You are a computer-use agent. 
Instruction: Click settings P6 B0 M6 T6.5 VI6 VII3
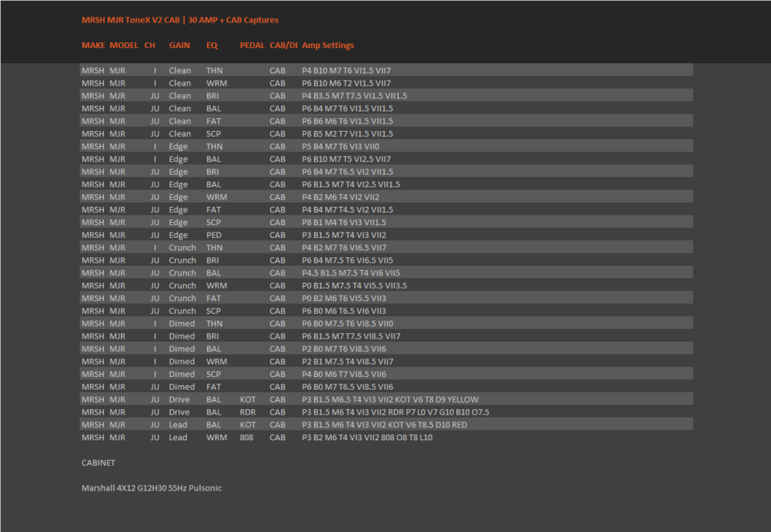click(x=344, y=311)
